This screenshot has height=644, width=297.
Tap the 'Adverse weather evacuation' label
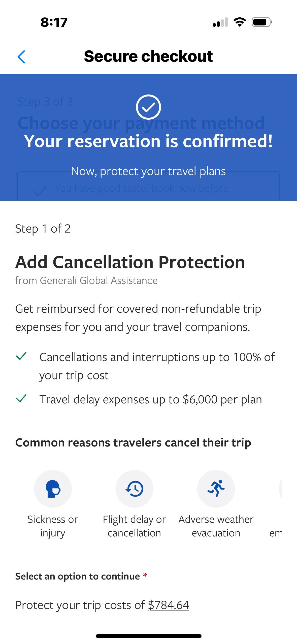[x=216, y=526]
